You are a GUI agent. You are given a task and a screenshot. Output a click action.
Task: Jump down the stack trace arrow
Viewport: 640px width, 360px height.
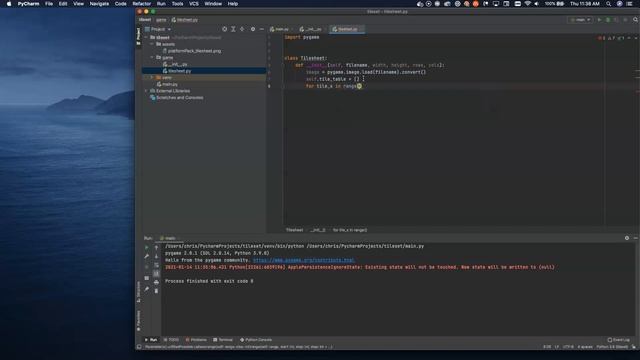[156, 256]
